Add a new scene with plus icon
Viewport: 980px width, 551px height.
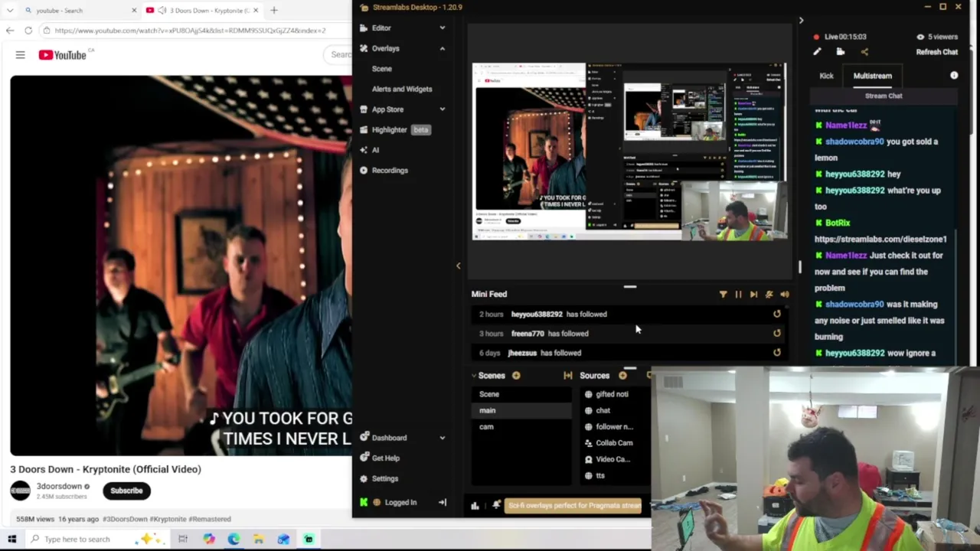pos(516,376)
